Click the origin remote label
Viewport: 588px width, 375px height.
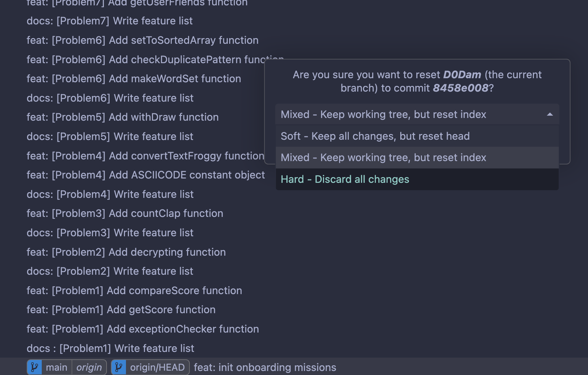click(x=89, y=367)
